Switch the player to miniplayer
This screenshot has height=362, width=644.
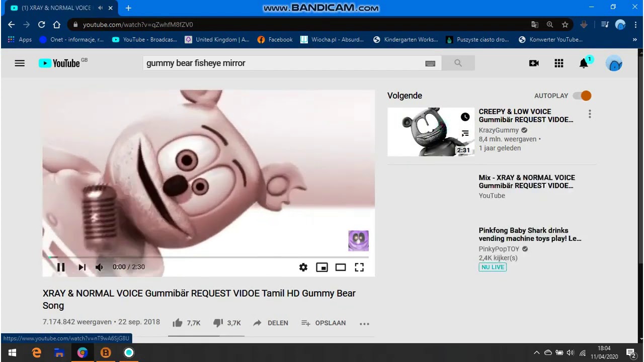(x=322, y=267)
